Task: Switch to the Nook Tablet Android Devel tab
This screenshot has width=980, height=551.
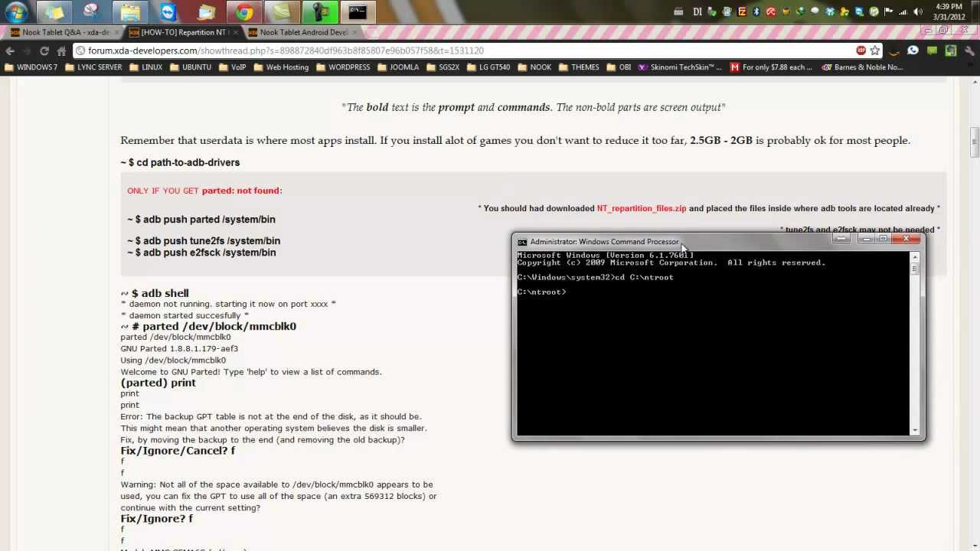Action: pos(303,32)
